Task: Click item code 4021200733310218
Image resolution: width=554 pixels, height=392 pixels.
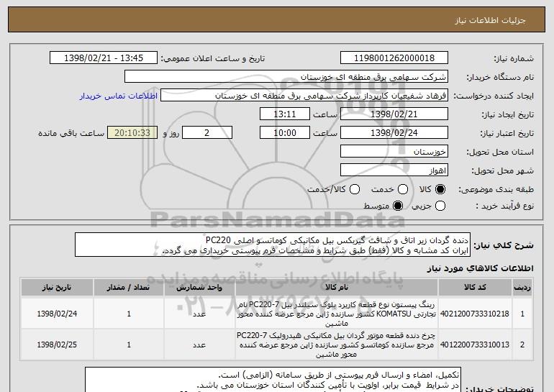Action: (x=475, y=314)
